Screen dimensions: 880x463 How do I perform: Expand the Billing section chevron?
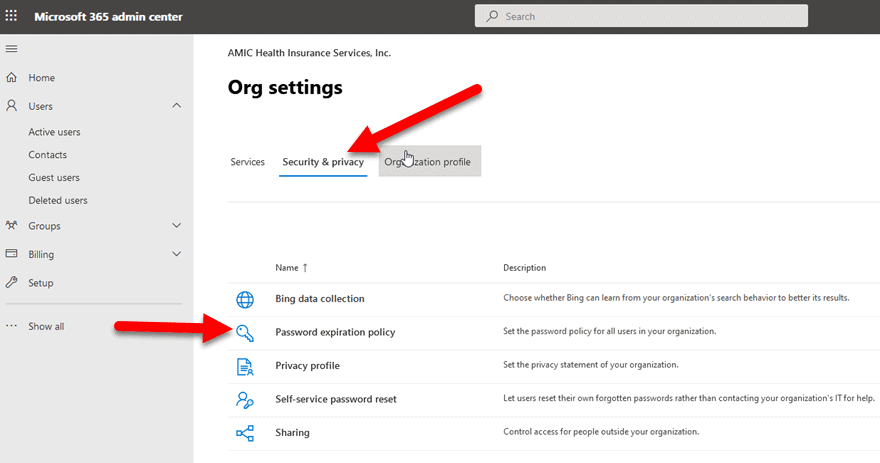[x=177, y=254]
